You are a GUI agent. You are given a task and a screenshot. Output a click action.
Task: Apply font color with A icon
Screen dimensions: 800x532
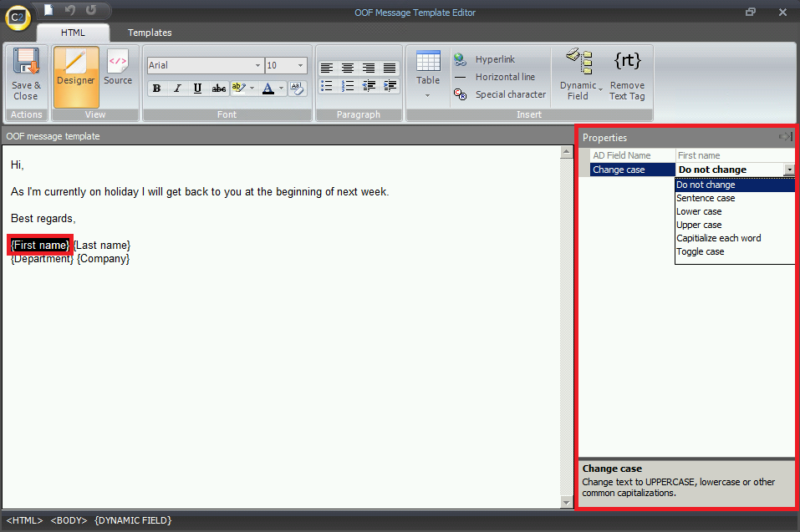pyautogui.click(x=268, y=89)
